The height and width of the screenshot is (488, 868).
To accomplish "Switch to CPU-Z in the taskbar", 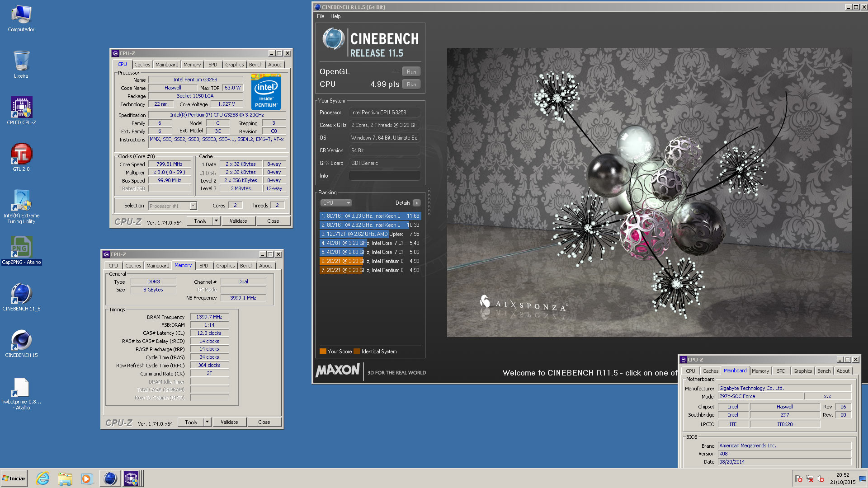I will click(132, 479).
